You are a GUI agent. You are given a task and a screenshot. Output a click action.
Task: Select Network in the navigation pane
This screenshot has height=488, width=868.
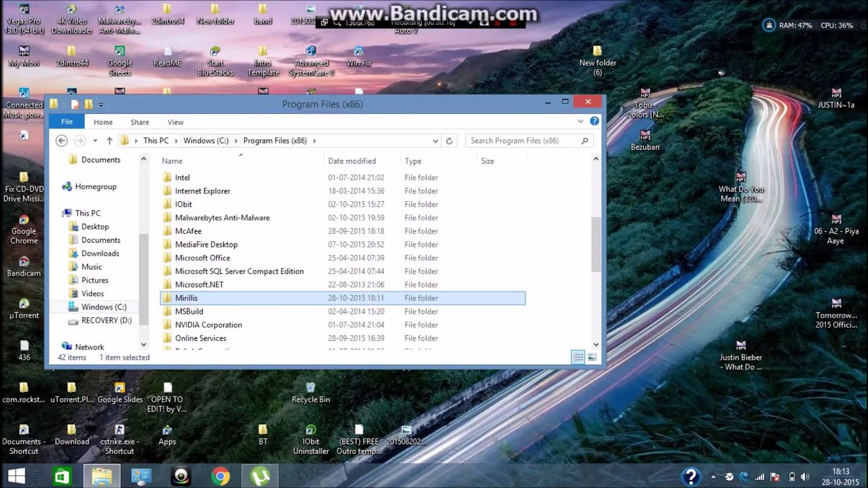click(90, 347)
